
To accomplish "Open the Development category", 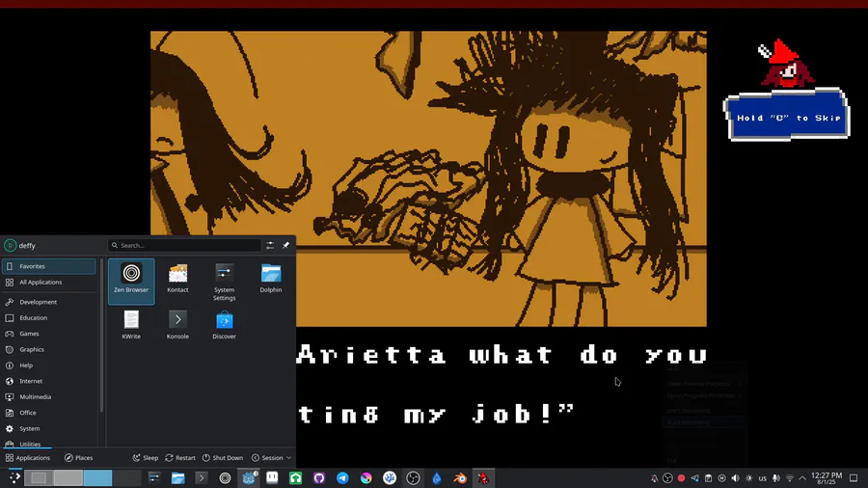I will (x=49, y=302).
